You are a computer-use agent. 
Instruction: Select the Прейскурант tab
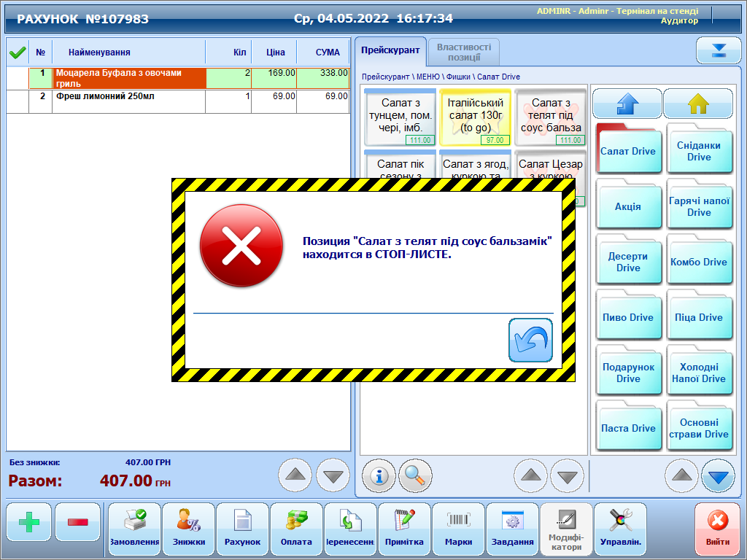(x=391, y=50)
